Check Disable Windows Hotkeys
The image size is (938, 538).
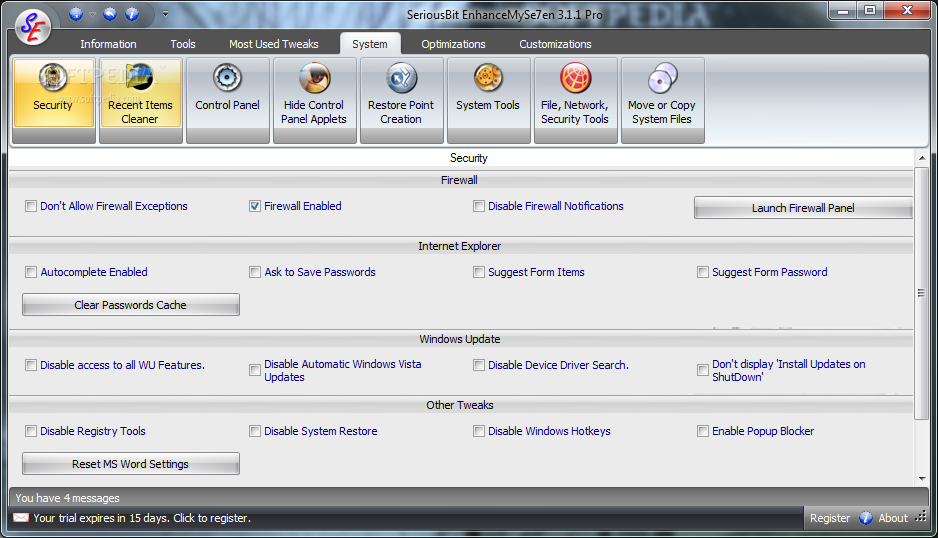tap(479, 431)
